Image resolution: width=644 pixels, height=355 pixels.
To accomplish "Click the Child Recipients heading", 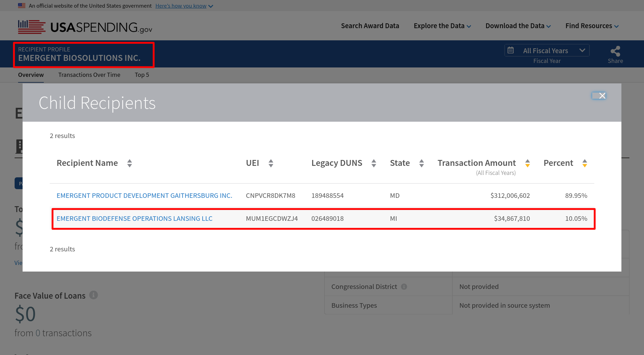I will coord(97,103).
